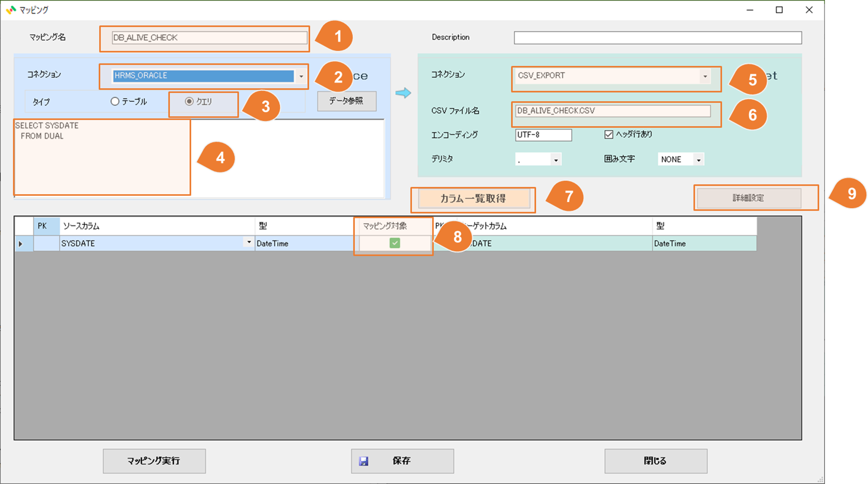
Task: Expand the SYSDATE source column dropdown
Action: (x=249, y=243)
